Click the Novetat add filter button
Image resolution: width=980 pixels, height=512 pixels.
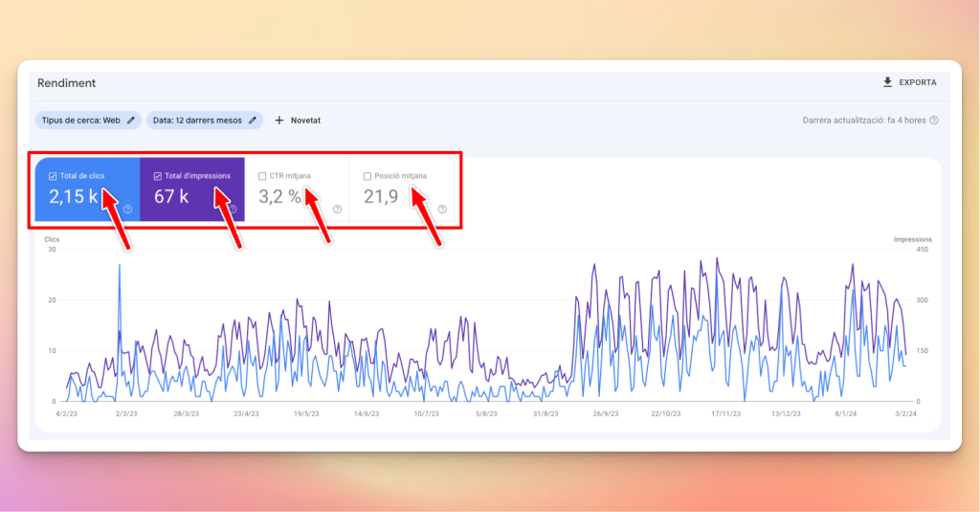pos(305,121)
